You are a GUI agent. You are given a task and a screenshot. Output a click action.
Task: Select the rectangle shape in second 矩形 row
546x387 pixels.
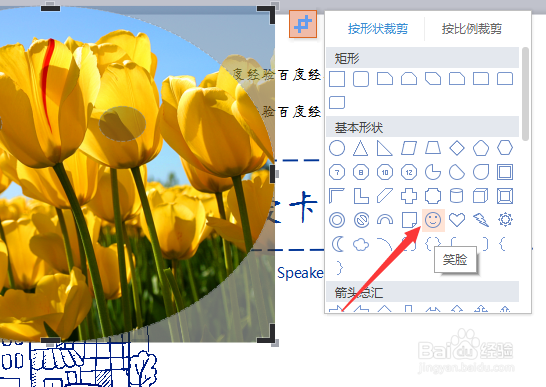pyautogui.click(x=337, y=103)
